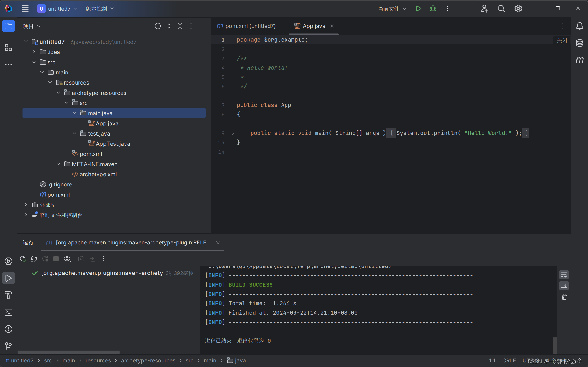The width and height of the screenshot is (588, 367).
Task: Expand the .idea folder
Action: pos(34,52)
